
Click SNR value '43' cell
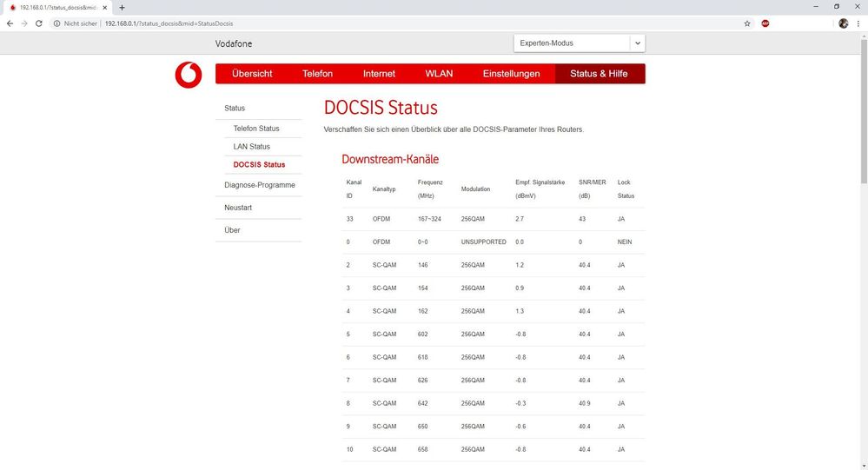pyautogui.click(x=582, y=219)
